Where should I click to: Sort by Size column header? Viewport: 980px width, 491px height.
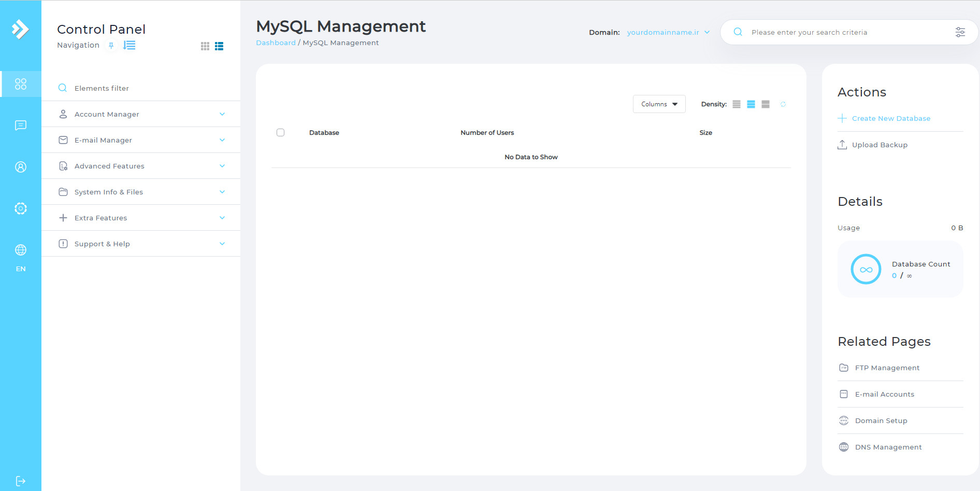pyautogui.click(x=706, y=133)
